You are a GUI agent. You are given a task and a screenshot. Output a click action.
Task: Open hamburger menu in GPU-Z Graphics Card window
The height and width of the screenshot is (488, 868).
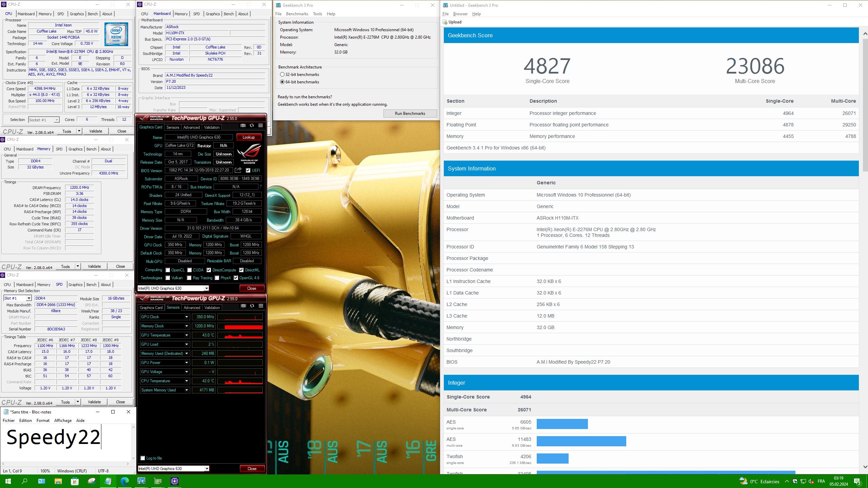260,125
